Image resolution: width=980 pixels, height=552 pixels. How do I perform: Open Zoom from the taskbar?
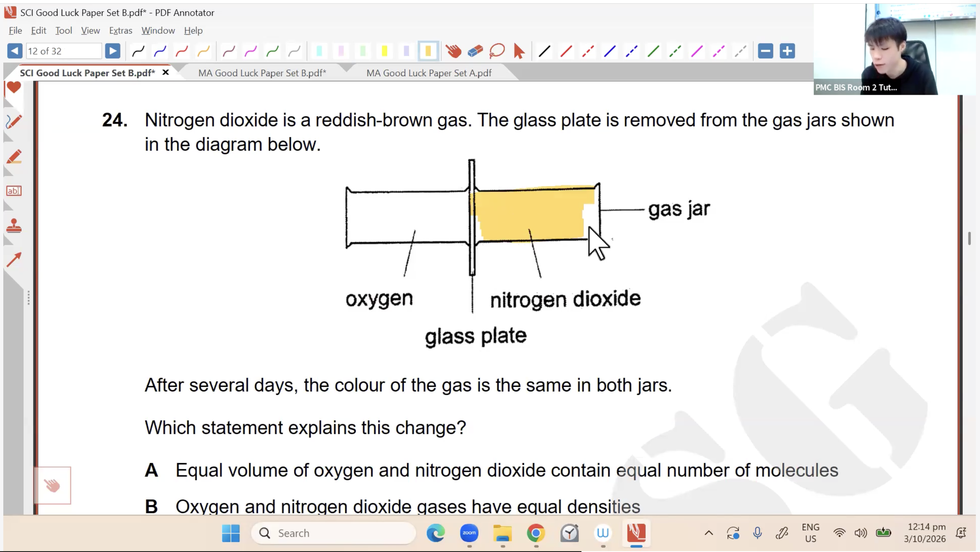(469, 533)
